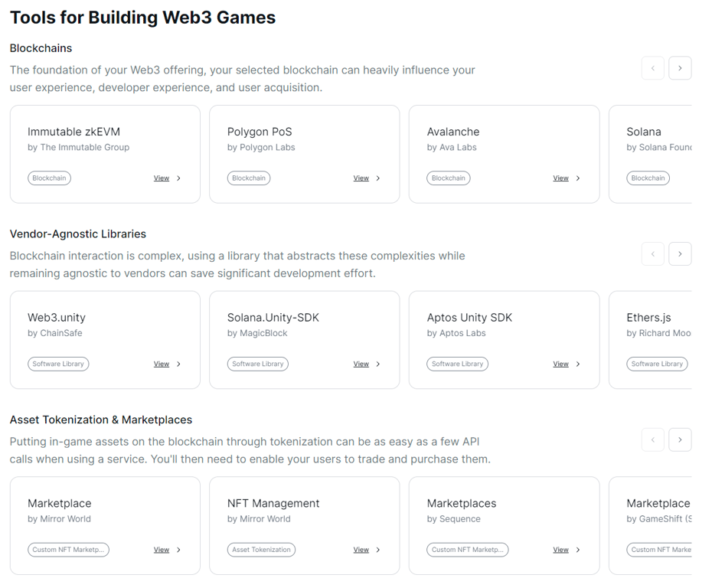Click the Software Library tag on Ethers.js card

[657, 364]
